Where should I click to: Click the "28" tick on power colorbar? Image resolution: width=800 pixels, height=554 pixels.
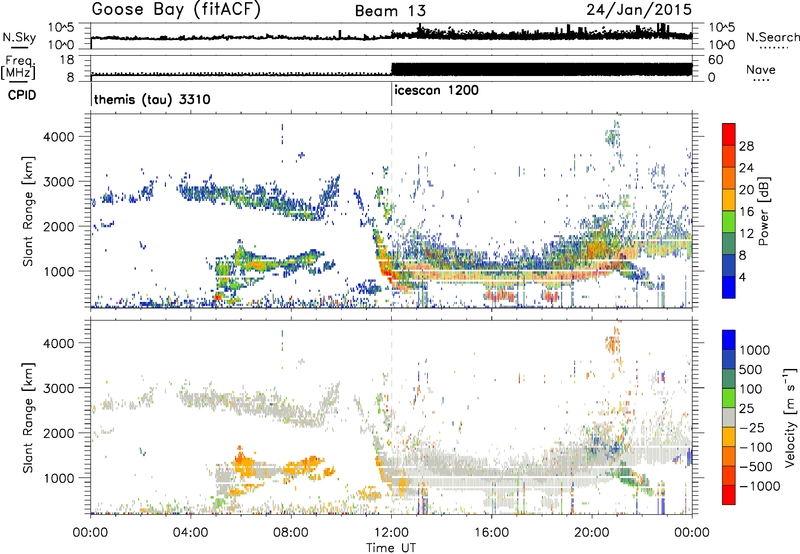point(746,146)
